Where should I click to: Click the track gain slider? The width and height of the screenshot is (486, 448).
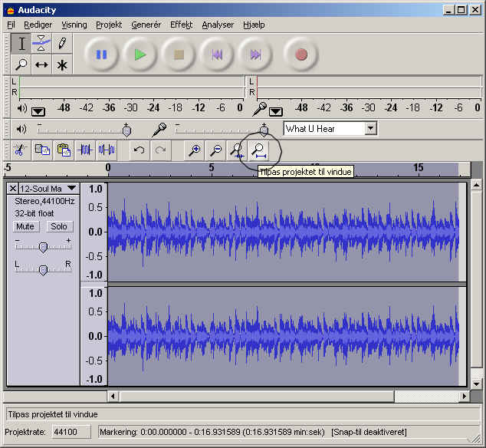pos(43,246)
